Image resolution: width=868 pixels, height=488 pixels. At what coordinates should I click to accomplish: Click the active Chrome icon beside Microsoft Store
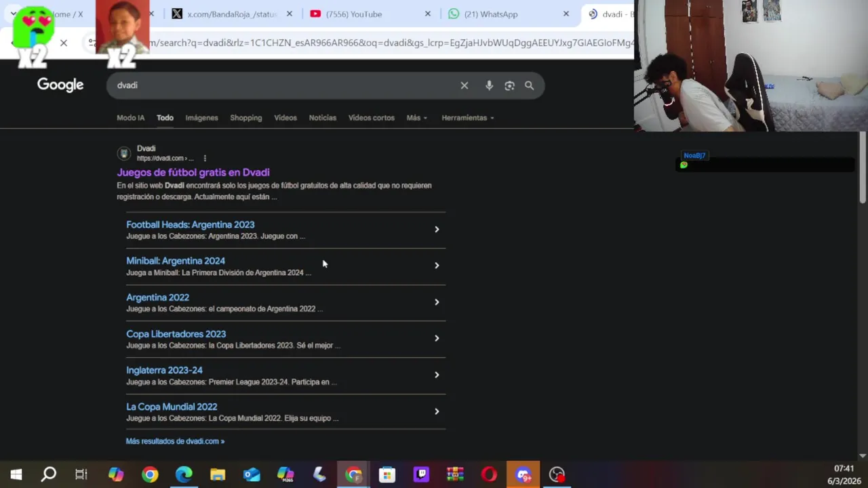coord(353,474)
